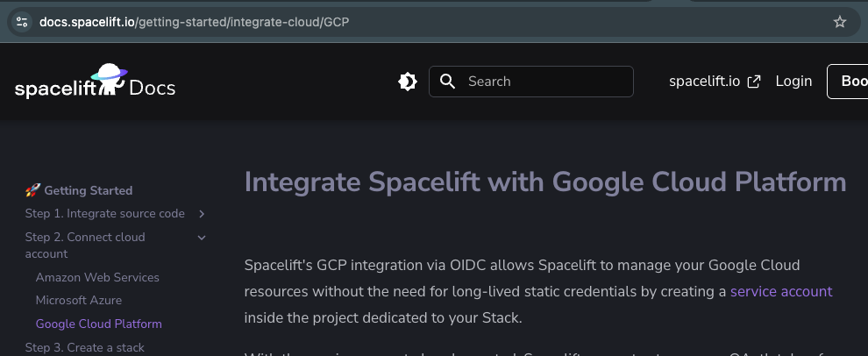Open Step 2. Connect cloud account
Image resolution: width=868 pixels, height=356 pixels.
tap(85, 246)
